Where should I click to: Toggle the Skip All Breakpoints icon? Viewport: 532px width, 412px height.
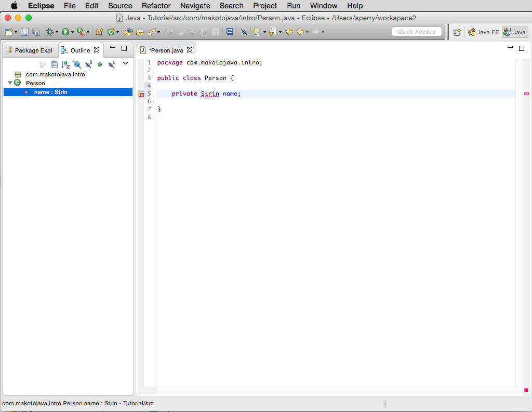[x=244, y=32]
